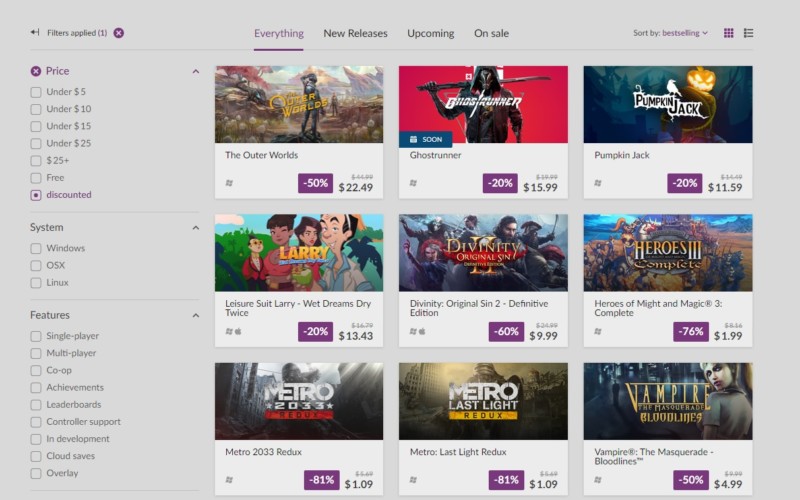Viewport: 800px width, 500px height.
Task: Open the New Releases tab
Action: 355,33
